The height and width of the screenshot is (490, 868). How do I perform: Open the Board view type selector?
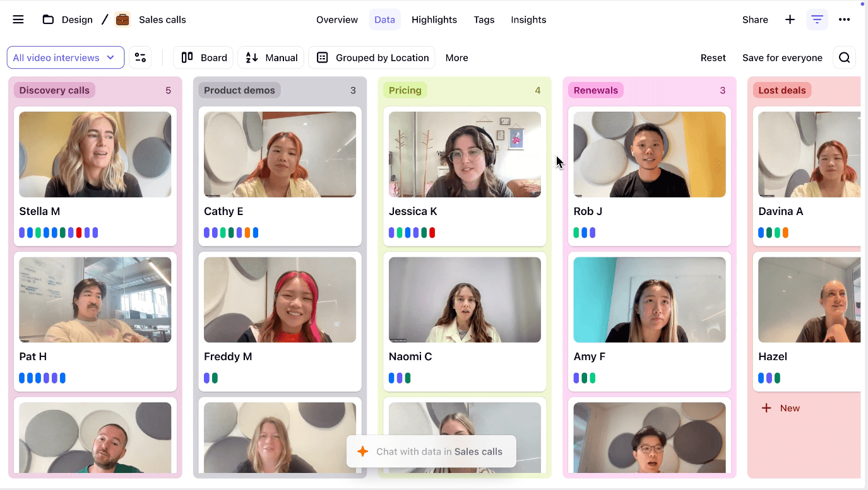click(x=203, y=57)
